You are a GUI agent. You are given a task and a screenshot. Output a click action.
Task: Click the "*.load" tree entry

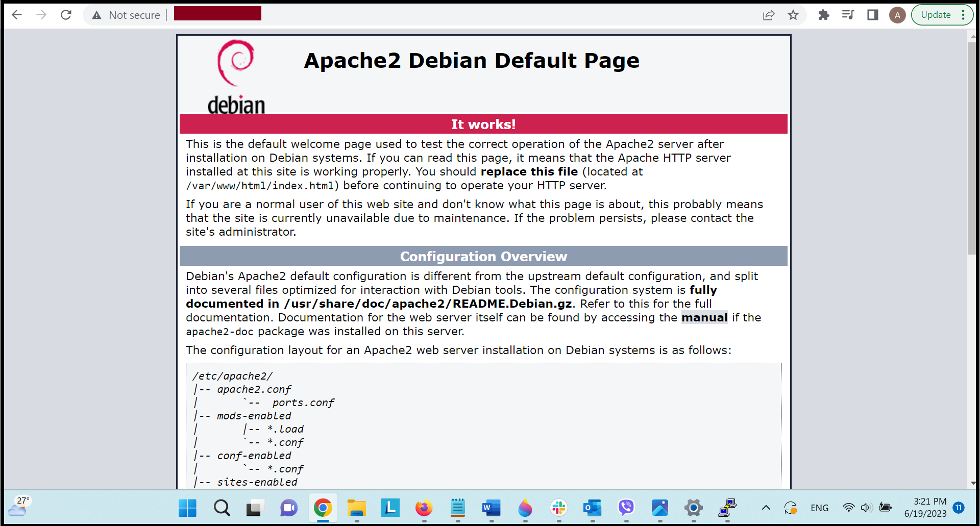tap(285, 429)
